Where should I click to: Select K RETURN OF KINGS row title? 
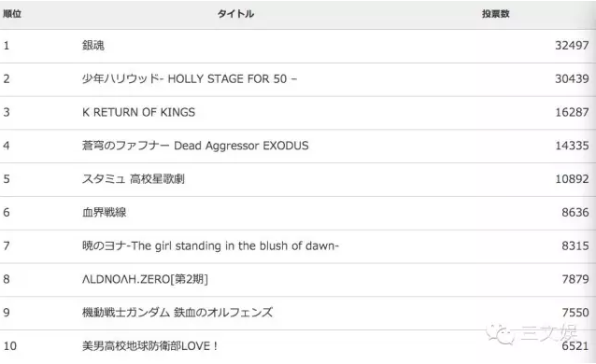click(139, 112)
